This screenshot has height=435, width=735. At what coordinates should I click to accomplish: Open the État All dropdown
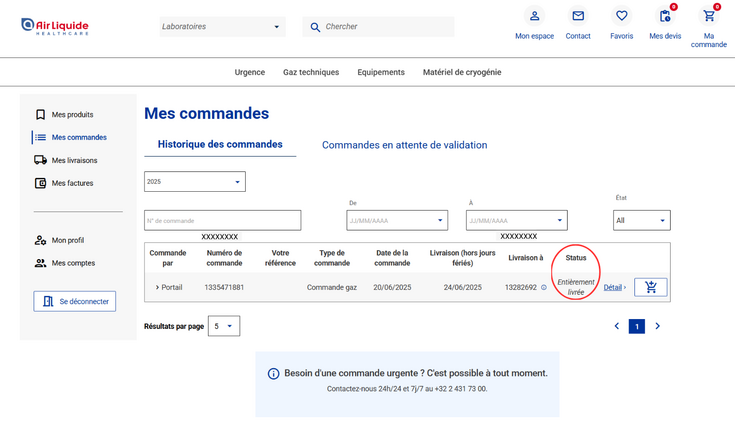point(642,220)
